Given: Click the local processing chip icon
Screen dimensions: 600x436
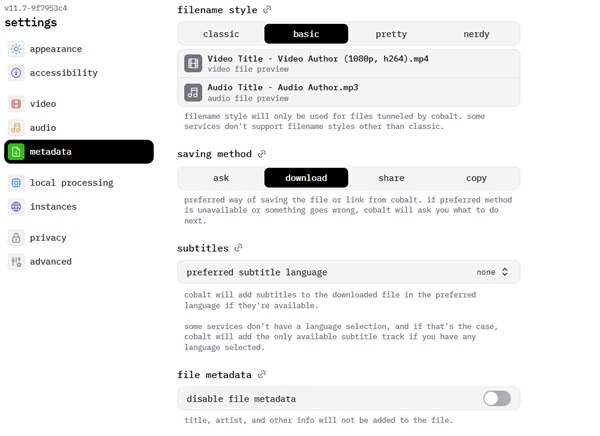Looking at the screenshot, I should click(x=16, y=183).
